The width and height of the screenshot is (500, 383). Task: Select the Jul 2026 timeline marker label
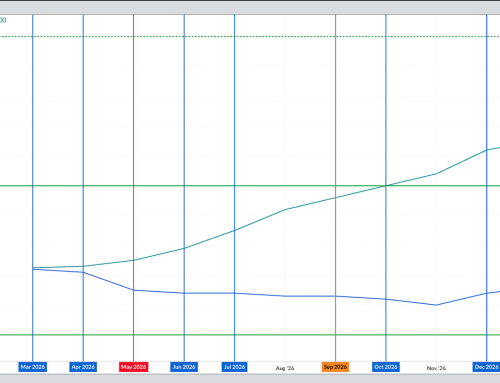pos(234,367)
